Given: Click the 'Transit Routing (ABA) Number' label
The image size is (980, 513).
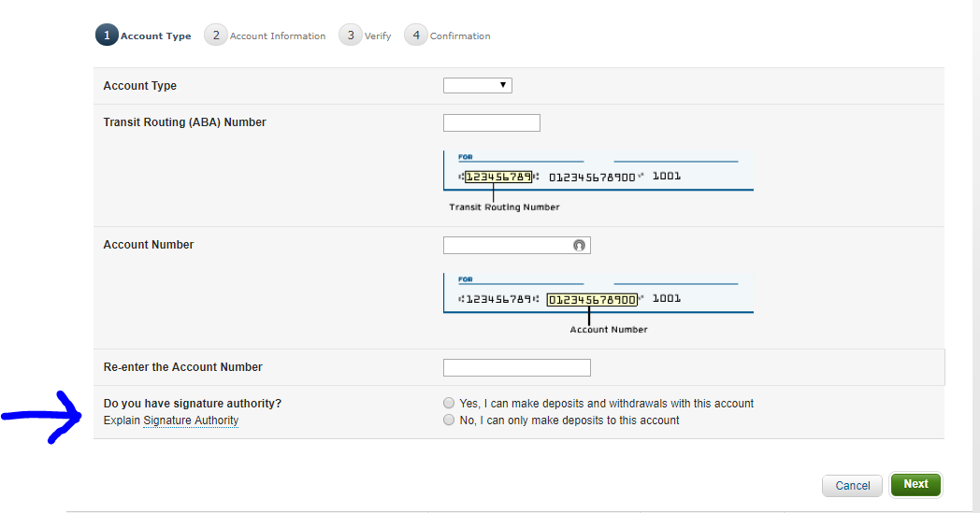Looking at the screenshot, I should click(x=185, y=122).
